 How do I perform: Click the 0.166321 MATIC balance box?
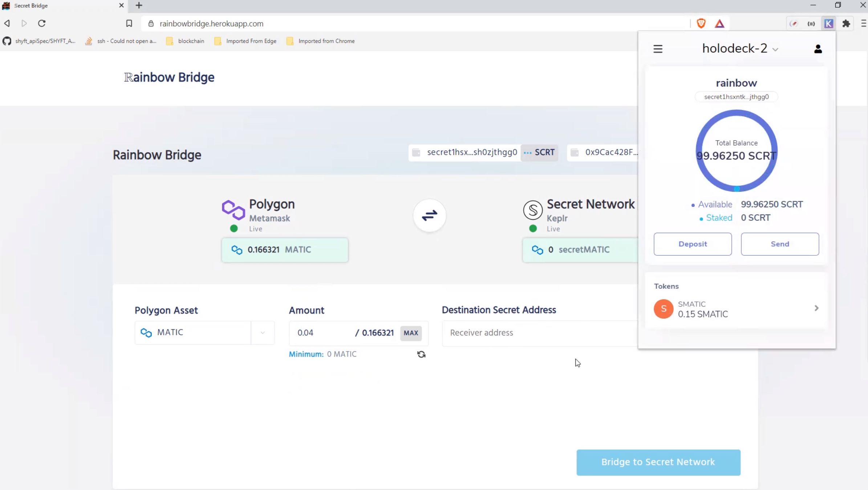(285, 250)
